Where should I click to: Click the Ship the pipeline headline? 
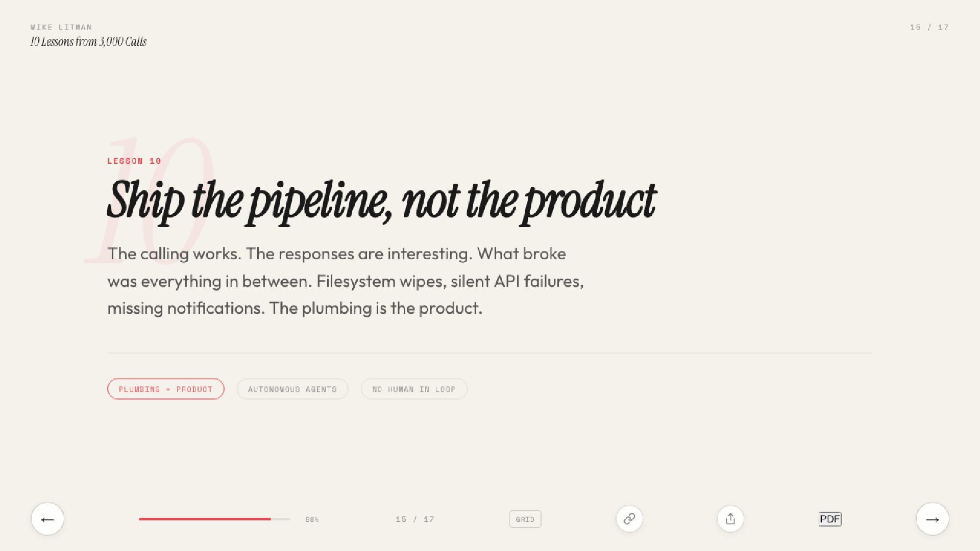click(x=381, y=201)
